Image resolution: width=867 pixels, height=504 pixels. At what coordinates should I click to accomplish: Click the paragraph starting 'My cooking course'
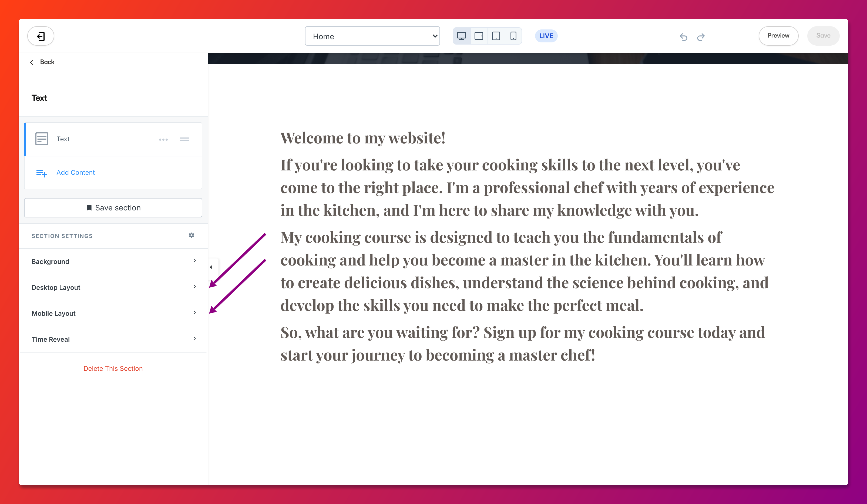tap(524, 271)
